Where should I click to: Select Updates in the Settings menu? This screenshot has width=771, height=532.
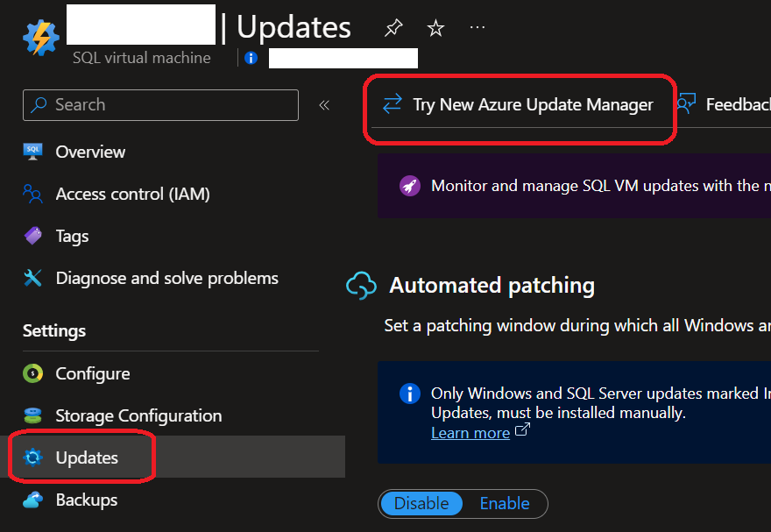click(86, 458)
